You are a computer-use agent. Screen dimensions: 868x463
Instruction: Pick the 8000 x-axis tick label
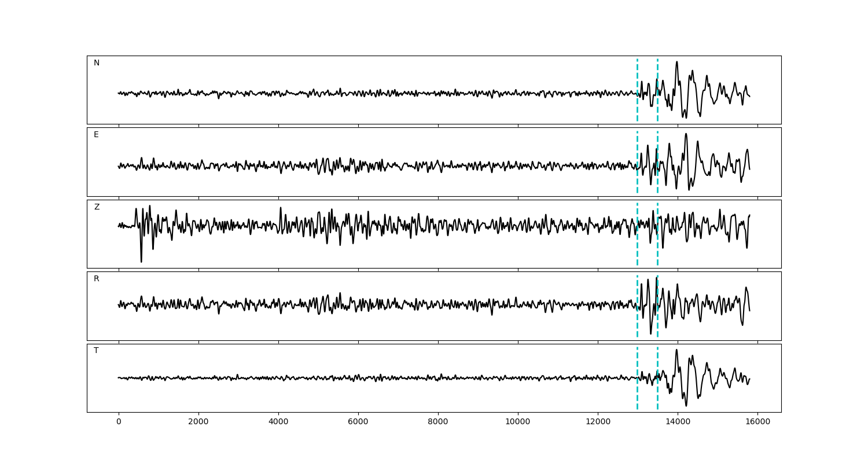coord(438,422)
